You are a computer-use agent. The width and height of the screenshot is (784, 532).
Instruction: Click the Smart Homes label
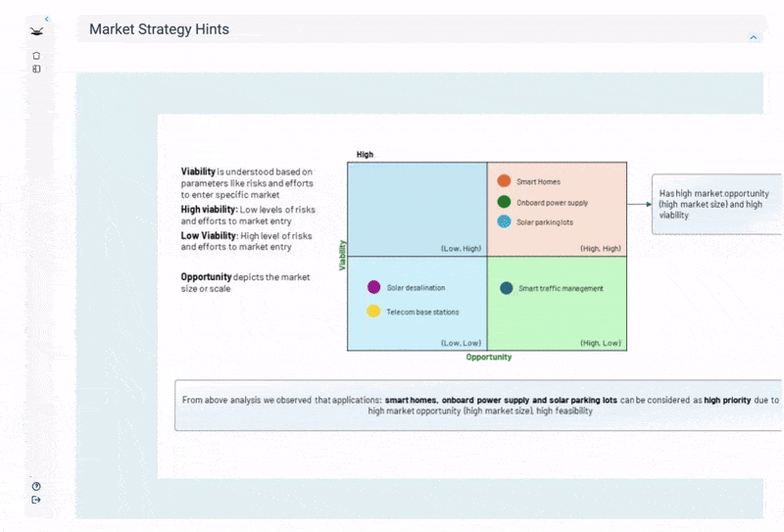pos(538,182)
